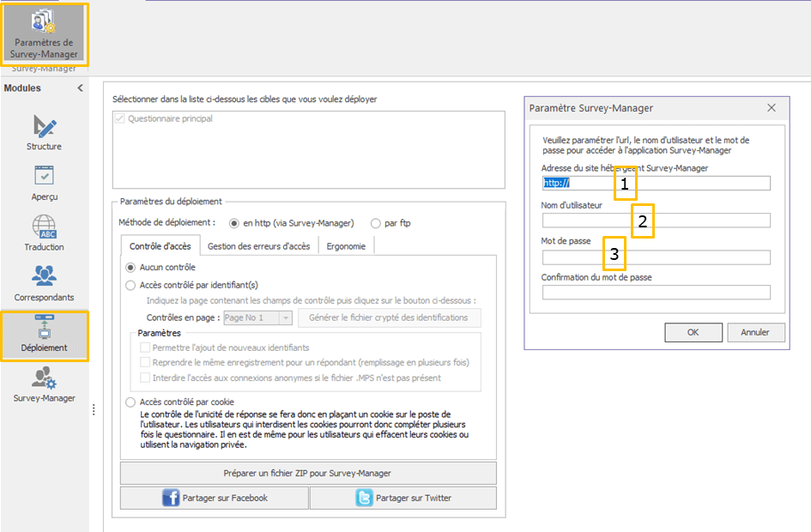Click Partager sur Twitter button
The width and height of the screenshot is (811, 532).
coord(402,498)
